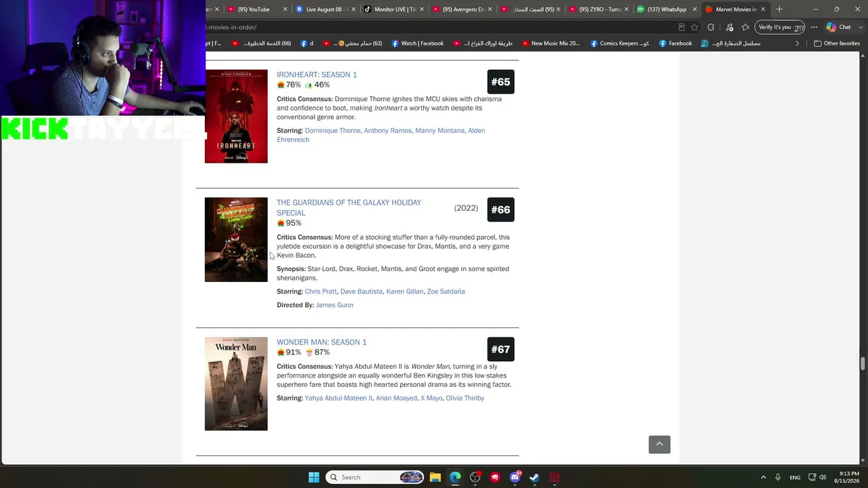868x488 pixels.
Task: Close the WhatsApp tab
Action: [694, 9]
